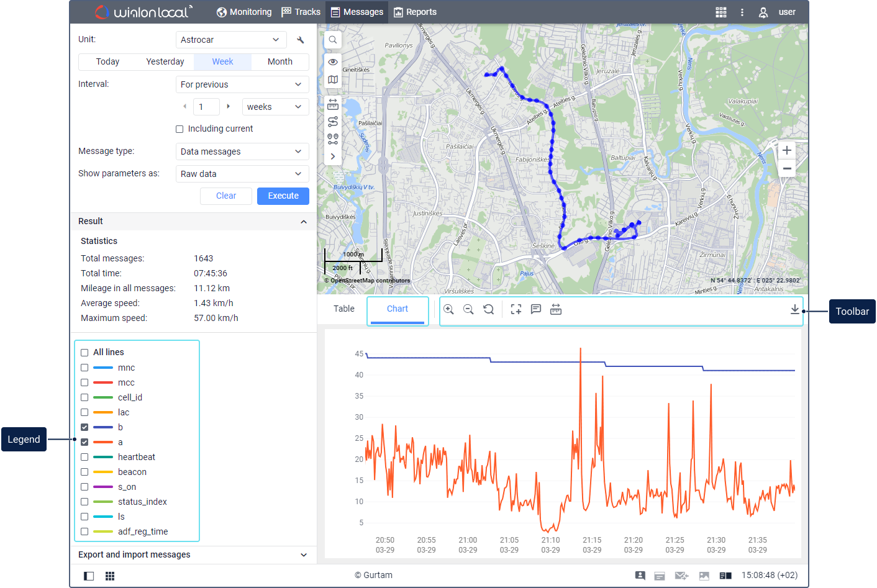Screen dimensions: 877x588
Task: Click the interval number input field
Action: [206, 107]
